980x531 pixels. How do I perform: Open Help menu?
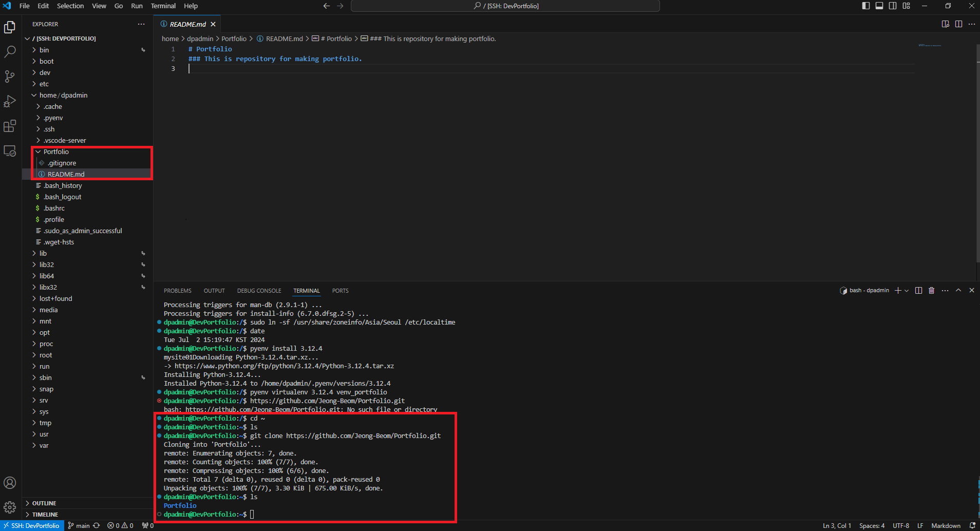[x=191, y=6]
